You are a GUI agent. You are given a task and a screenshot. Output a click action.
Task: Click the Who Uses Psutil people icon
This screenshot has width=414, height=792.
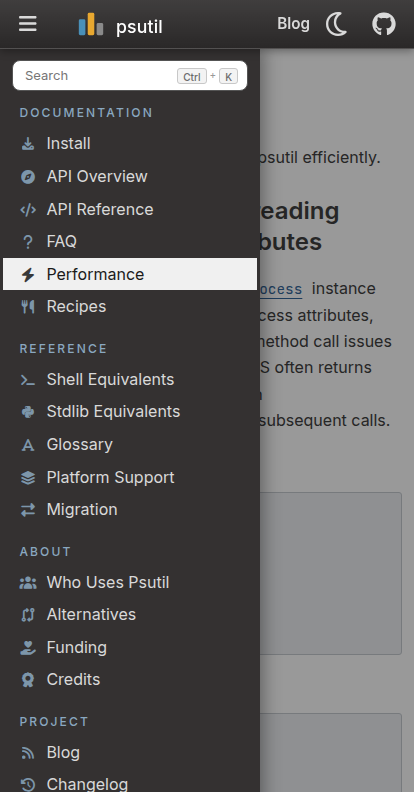click(28, 583)
